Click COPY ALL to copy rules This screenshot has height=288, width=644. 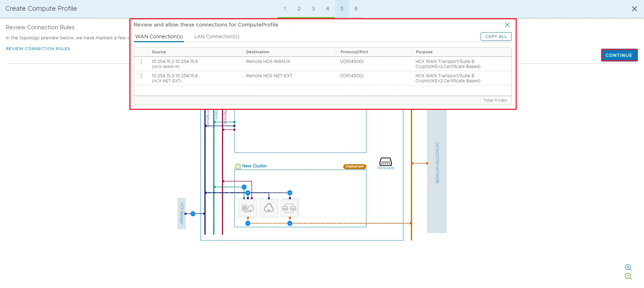click(x=496, y=36)
